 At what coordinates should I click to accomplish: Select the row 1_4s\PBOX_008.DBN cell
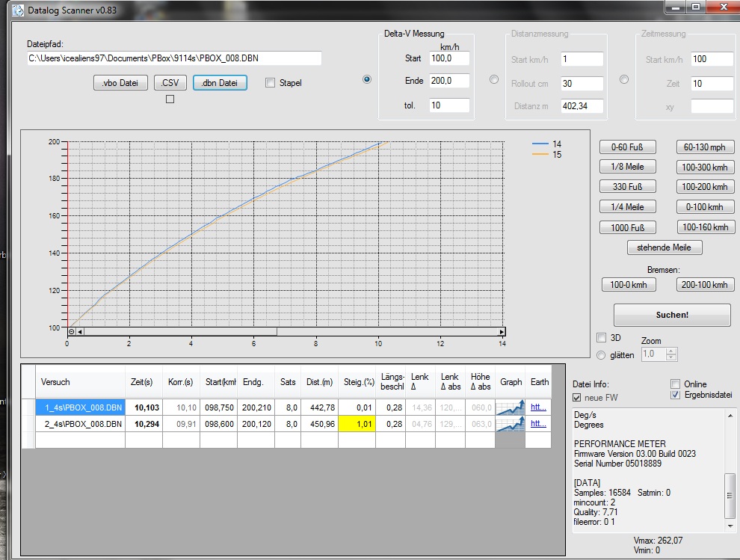click(x=80, y=407)
